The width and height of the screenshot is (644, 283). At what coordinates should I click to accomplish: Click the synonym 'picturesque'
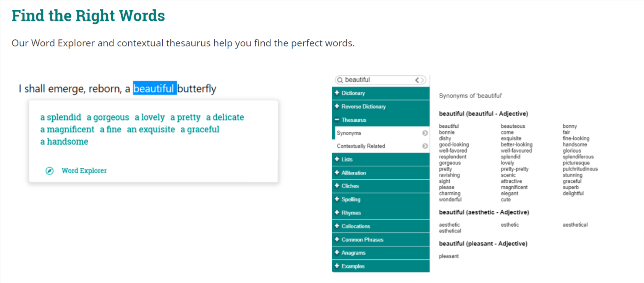coord(576,163)
